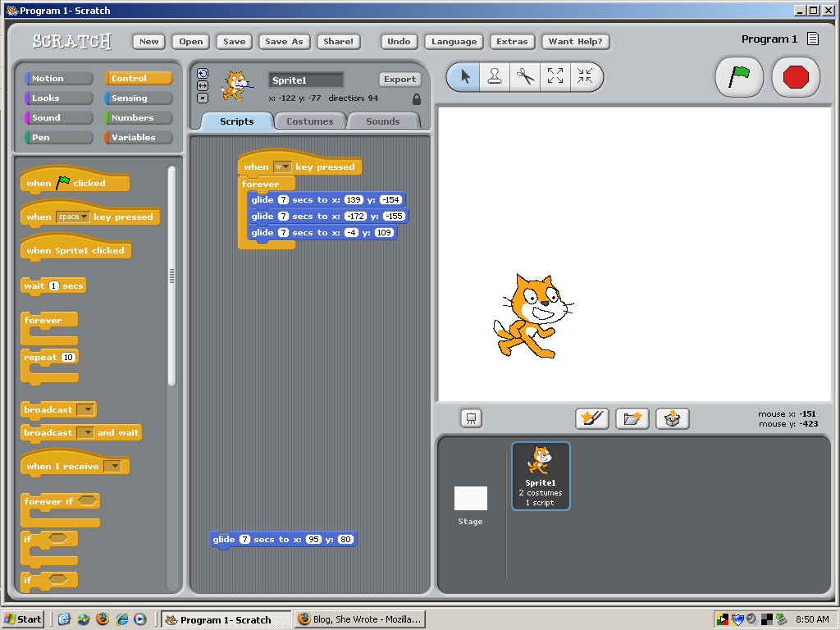Click the Undo button
The height and width of the screenshot is (630, 840).
click(x=399, y=41)
